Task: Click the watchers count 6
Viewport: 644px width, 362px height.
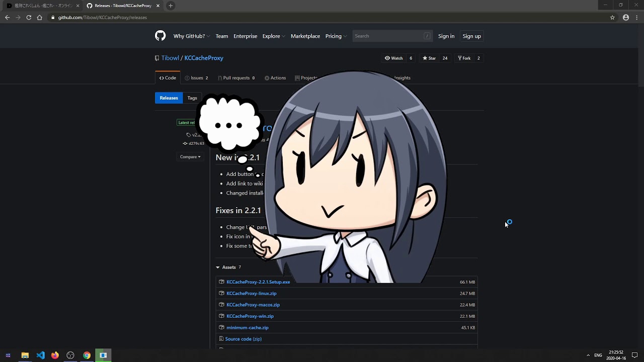Action: click(411, 58)
